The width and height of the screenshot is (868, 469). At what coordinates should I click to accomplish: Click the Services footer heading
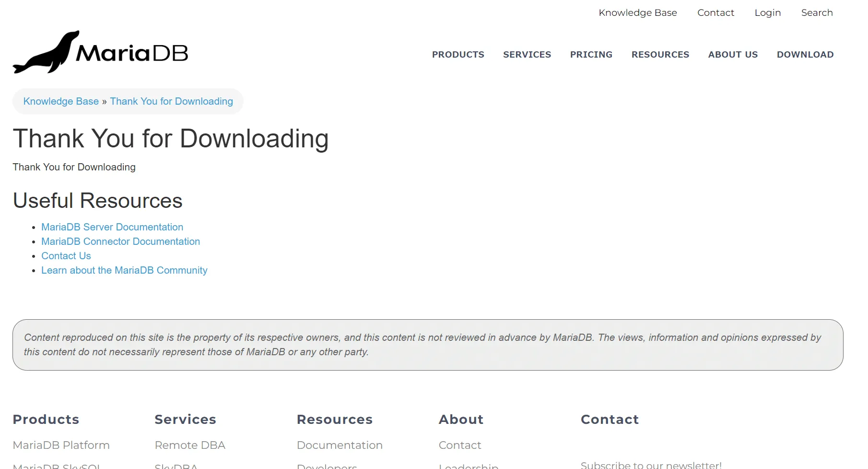coord(185,420)
